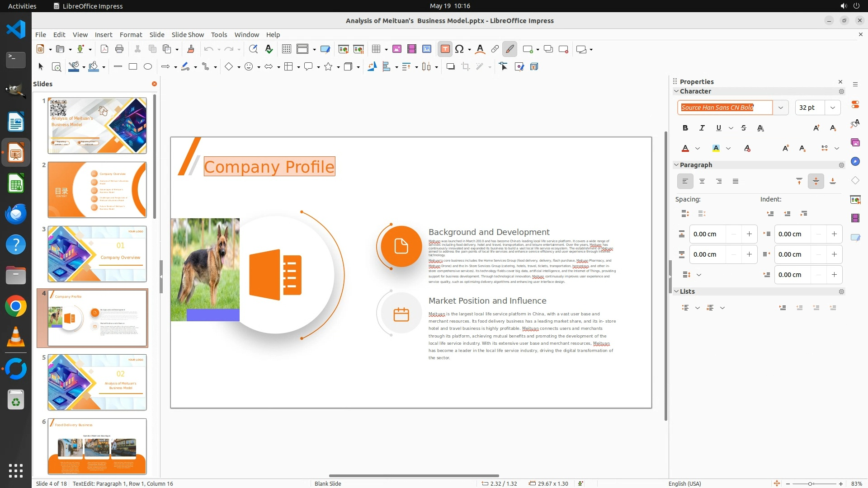Click the Insert Text Box icon
Image resolution: width=868 pixels, height=488 pixels.
click(x=445, y=49)
